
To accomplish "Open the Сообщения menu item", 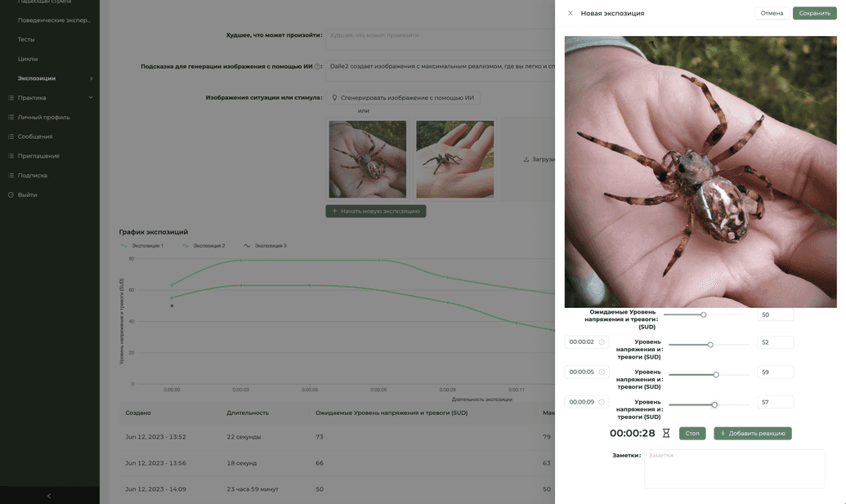I will click(35, 136).
